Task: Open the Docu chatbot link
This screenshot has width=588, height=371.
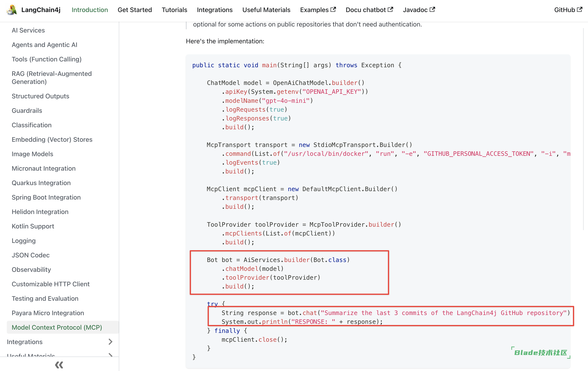Action: pos(369,10)
